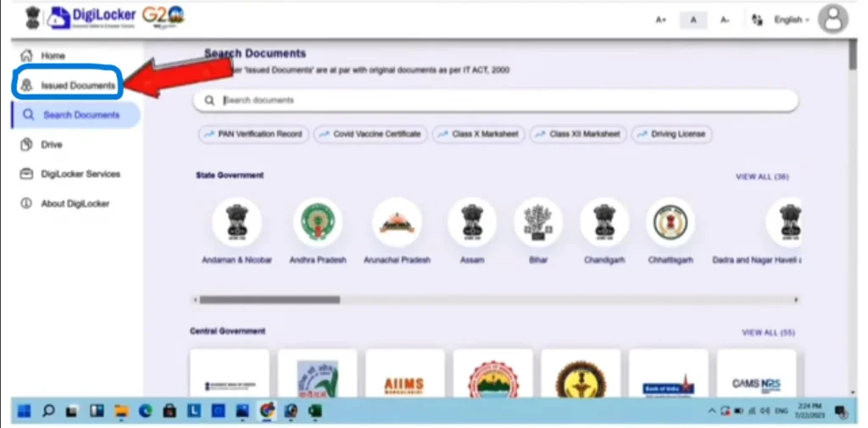Click right arrow of state list scrollbar

click(x=796, y=299)
